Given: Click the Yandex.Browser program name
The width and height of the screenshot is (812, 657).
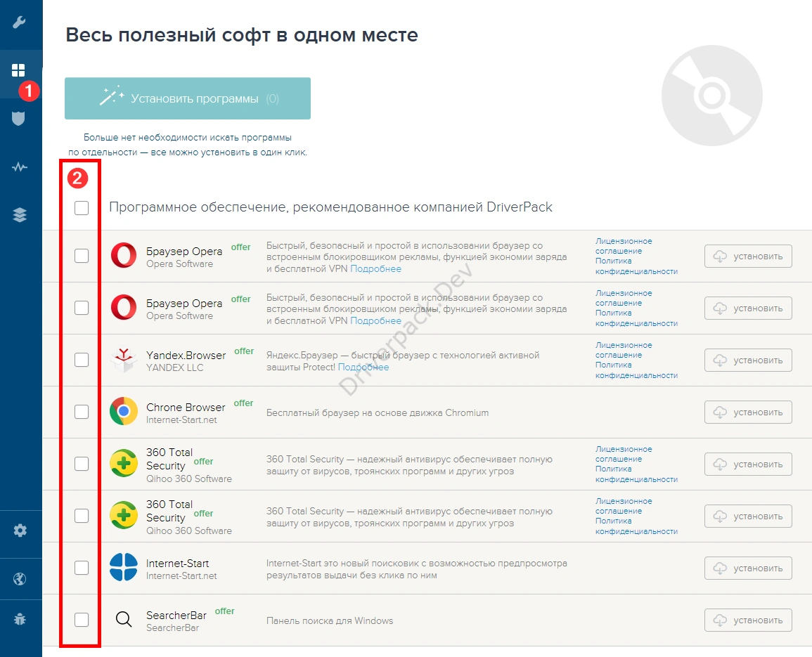Looking at the screenshot, I should pyautogui.click(x=186, y=355).
